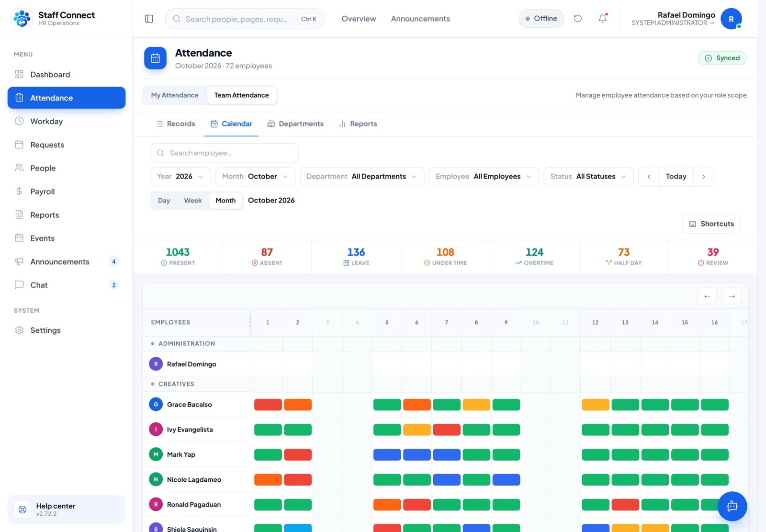Expand the System Administrator user menu
Screen dimensions: 766x532
point(673,19)
